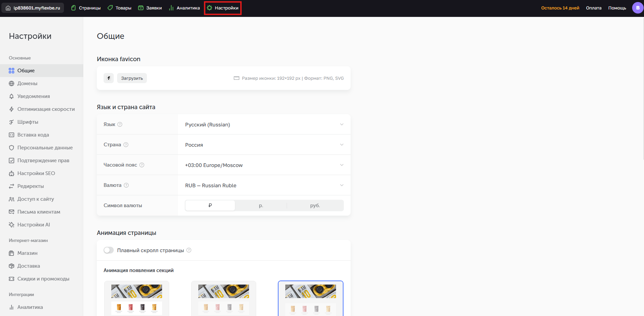Click the home icon beside lp838601.myflexbe.ru
This screenshot has height=316, width=644.
[8, 8]
